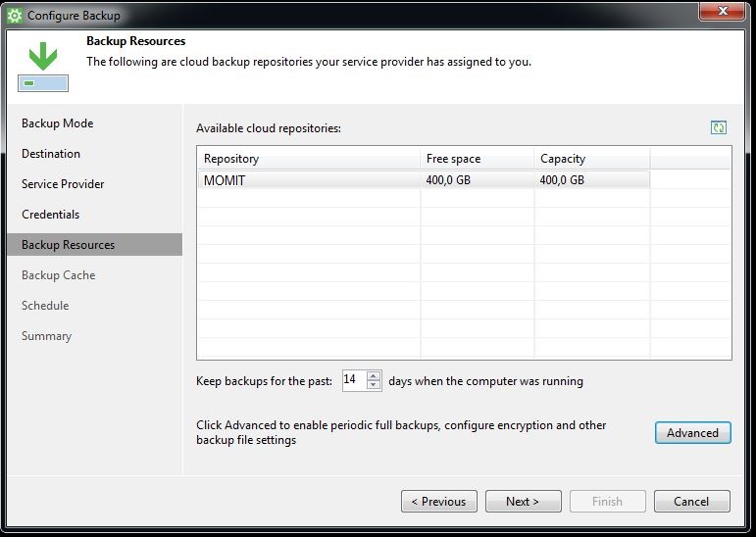Image resolution: width=756 pixels, height=537 pixels.
Task: Click the retention days input field
Action: click(352, 380)
